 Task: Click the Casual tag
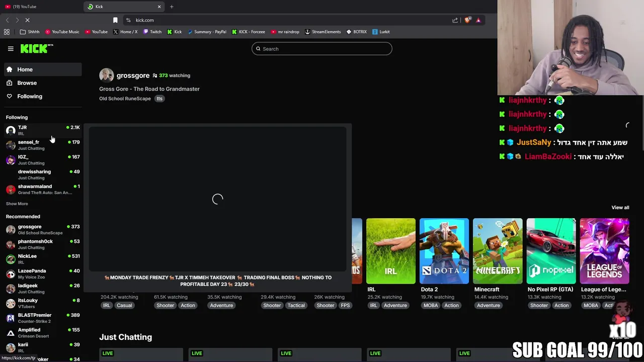pyautogui.click(x=124, y=305)
